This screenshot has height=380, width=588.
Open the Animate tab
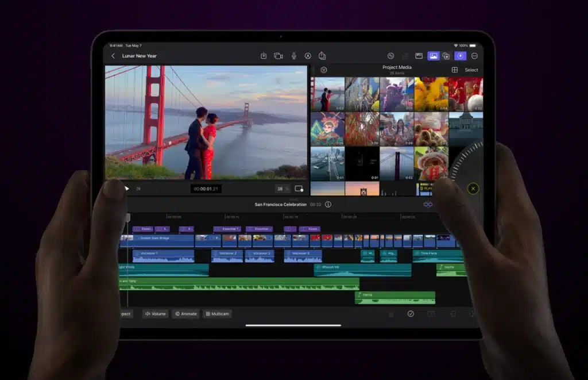[x=185, y=314]
